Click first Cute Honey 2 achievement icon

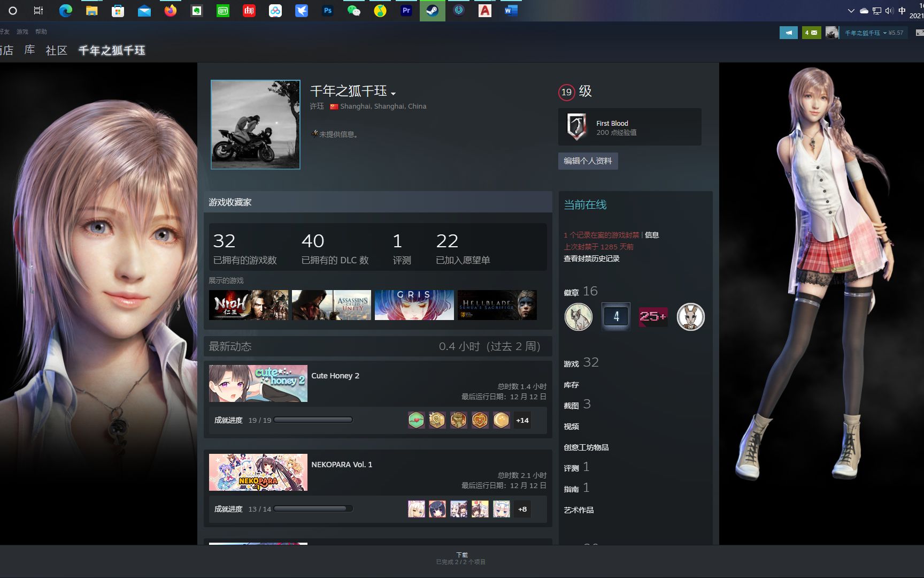(416, 420)
